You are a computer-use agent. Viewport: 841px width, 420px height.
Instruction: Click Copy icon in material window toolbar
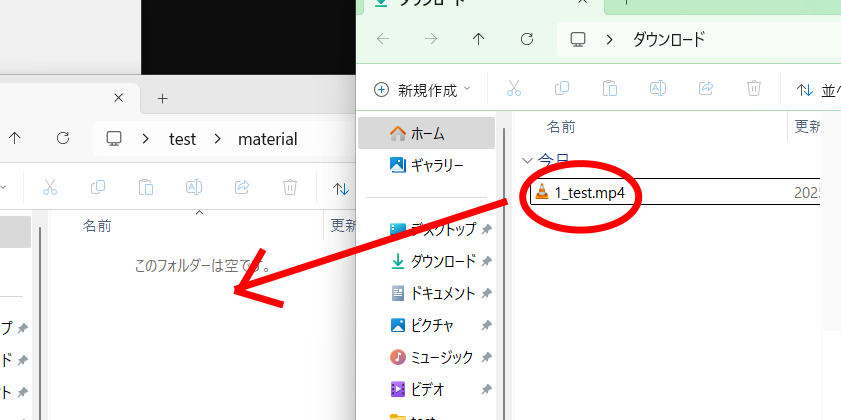tap(98, 187)
